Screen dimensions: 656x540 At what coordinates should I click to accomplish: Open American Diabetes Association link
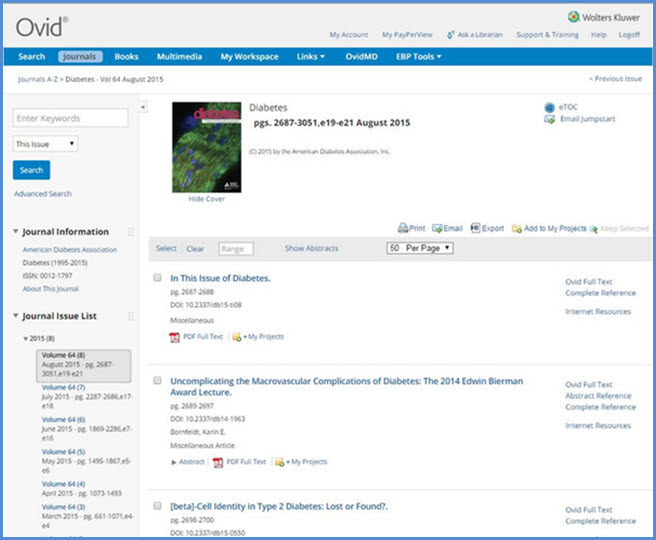[x=69, y=250]
